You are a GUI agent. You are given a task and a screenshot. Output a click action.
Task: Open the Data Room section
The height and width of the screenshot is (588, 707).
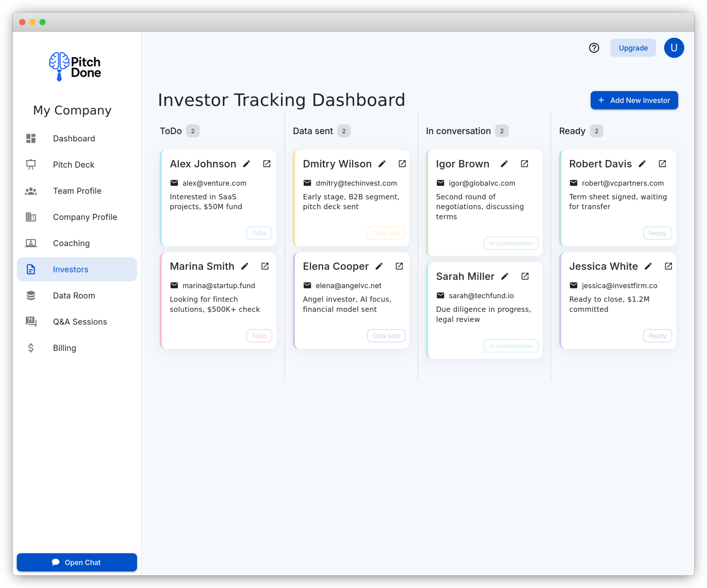coord(77,296)
